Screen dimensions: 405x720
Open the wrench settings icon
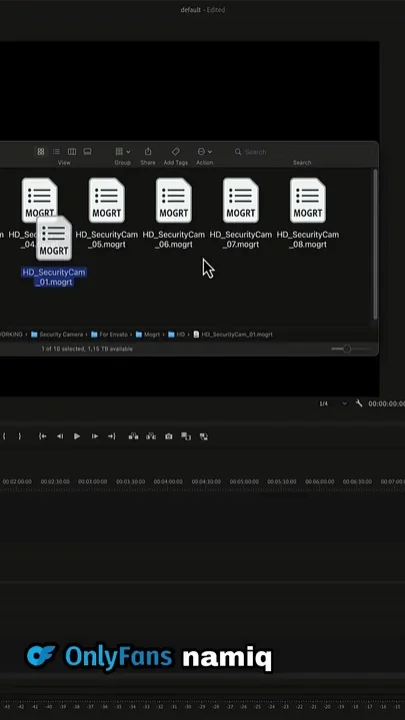point(359,403)
